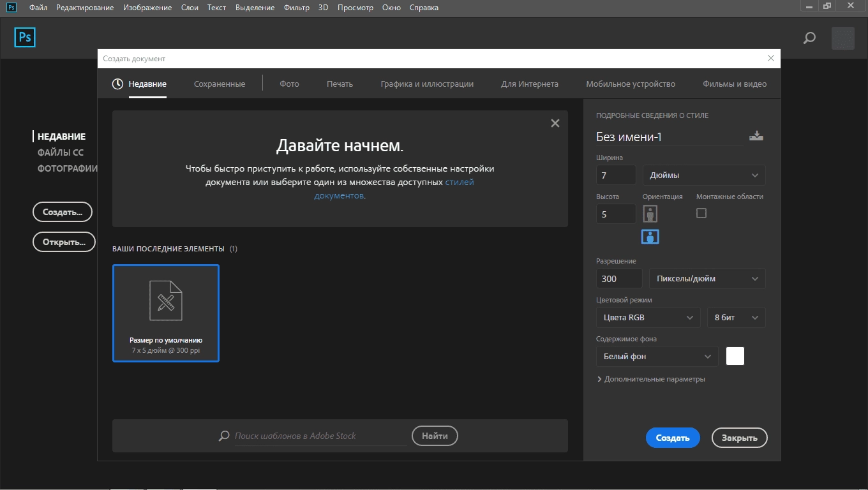Click the Найти button
Image resolution: width=868 pixels, height=490 pixels.
pyautogui.click(x=435, y=436)
